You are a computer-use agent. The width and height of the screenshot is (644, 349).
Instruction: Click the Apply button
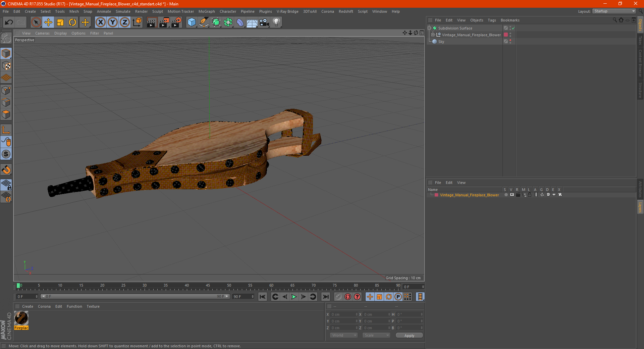click(x=409, y=336)
